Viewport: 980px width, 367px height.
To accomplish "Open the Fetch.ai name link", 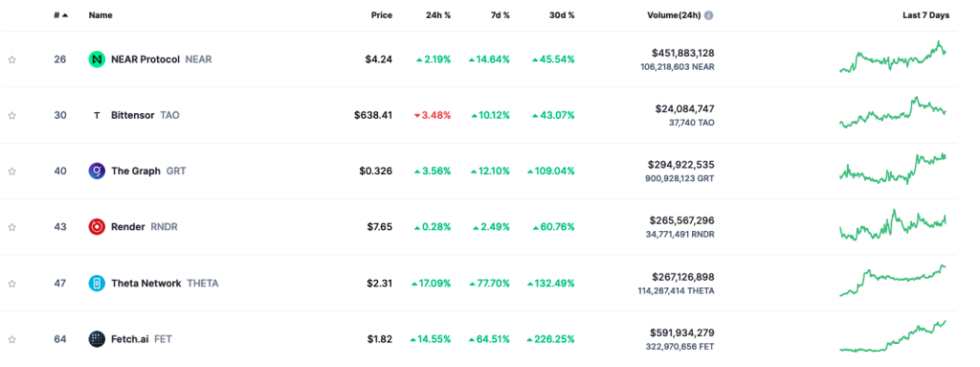I will point(129,339).
